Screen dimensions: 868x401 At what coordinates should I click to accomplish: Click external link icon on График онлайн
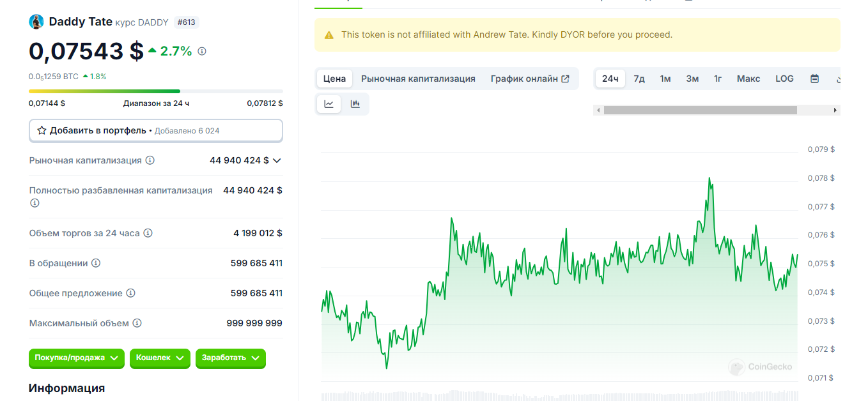(x=565, y=79)
